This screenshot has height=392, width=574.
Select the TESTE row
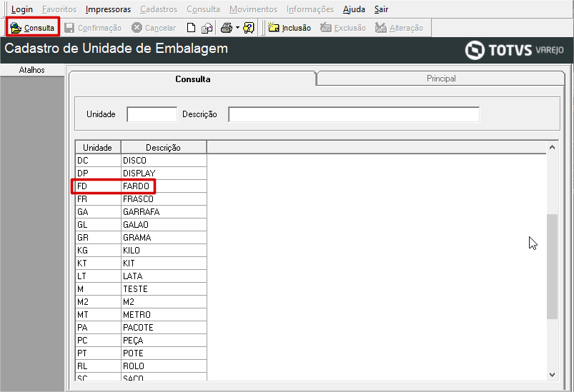tap(141, 289)
